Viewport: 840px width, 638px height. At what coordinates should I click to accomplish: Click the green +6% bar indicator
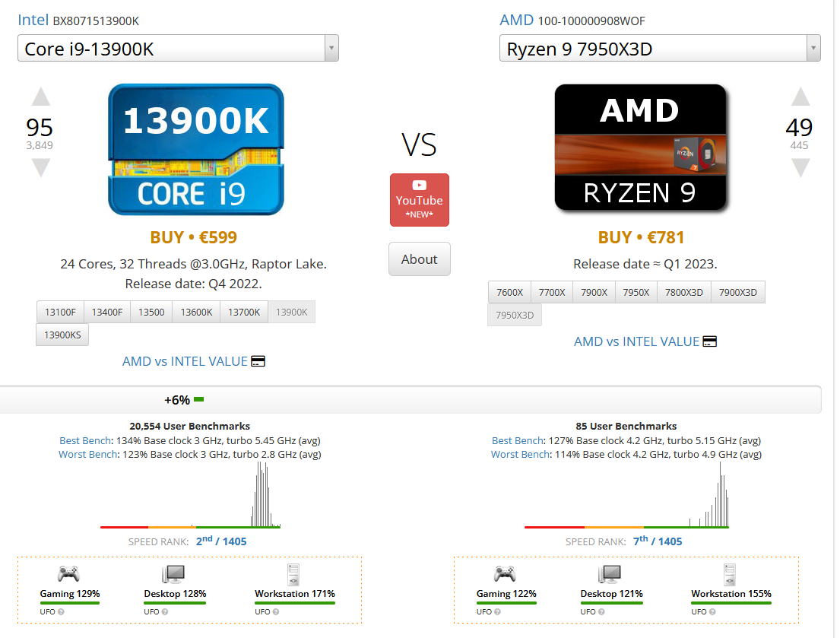coord(198,400)
